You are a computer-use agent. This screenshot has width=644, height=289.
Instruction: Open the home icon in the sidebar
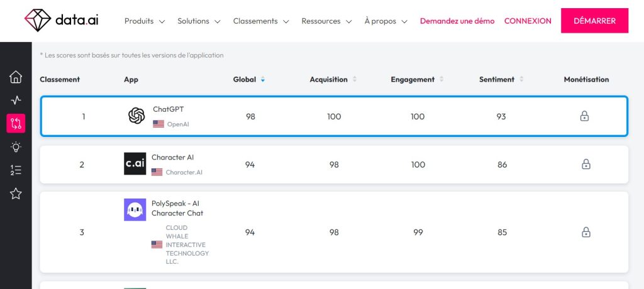[16, 77]
